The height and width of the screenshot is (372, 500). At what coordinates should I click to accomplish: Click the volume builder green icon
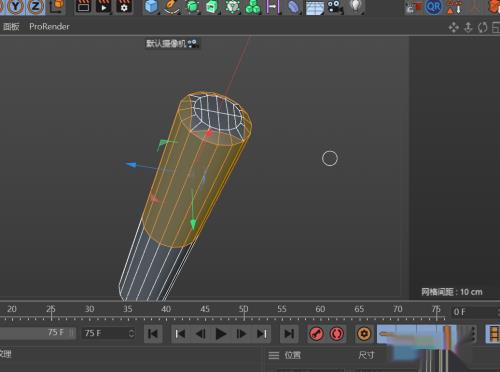[x=233, y=7]
